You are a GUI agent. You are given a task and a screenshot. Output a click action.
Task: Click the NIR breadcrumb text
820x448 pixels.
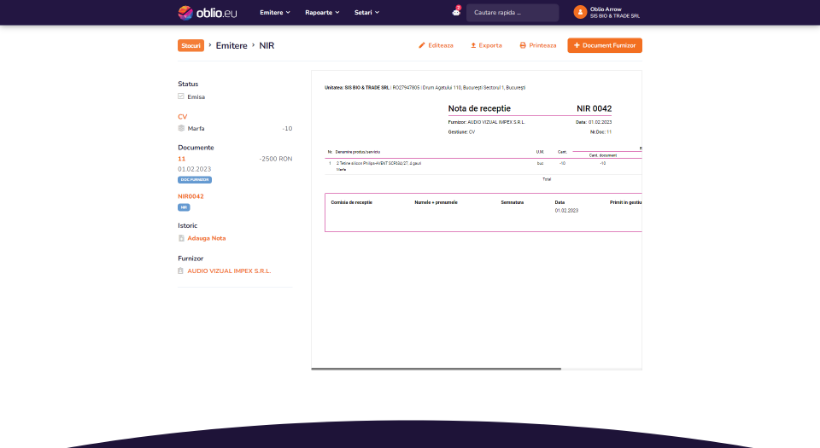click(267, 45)
